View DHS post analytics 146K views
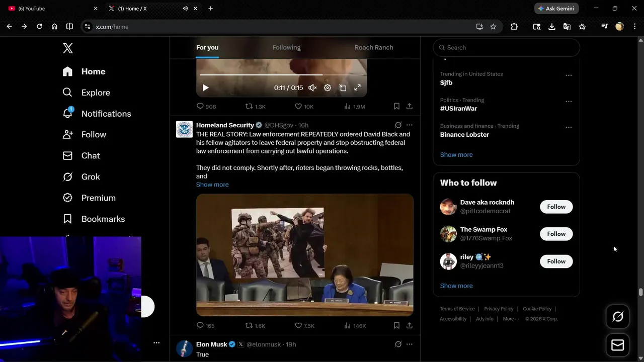This screenshot has width=644, height=362. 355,326
